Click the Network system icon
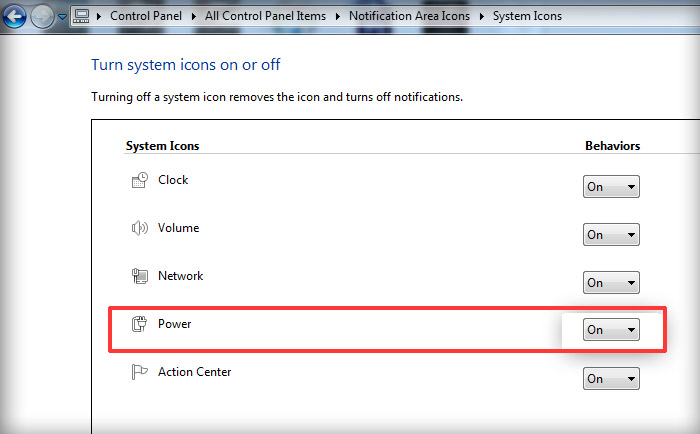 coord(139,276)
